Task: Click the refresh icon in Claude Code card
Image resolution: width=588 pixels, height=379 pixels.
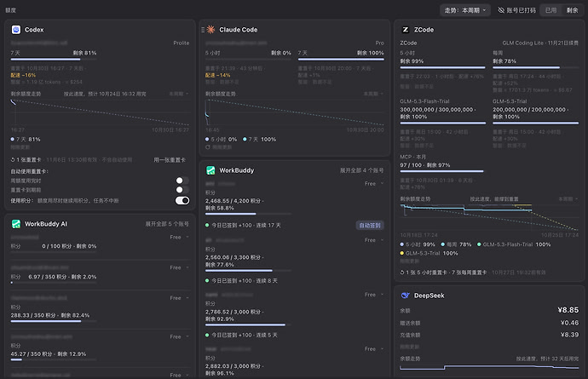Action: click(207, 147)
